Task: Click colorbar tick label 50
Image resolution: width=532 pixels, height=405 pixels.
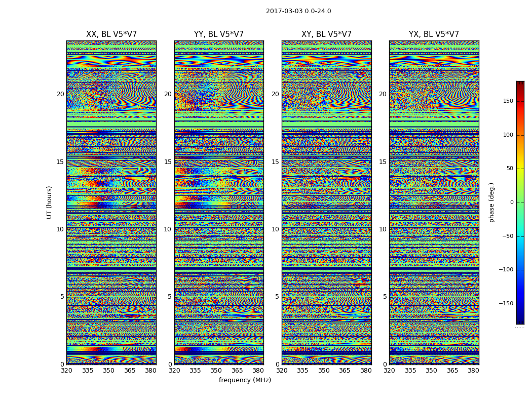Action: 510,169
